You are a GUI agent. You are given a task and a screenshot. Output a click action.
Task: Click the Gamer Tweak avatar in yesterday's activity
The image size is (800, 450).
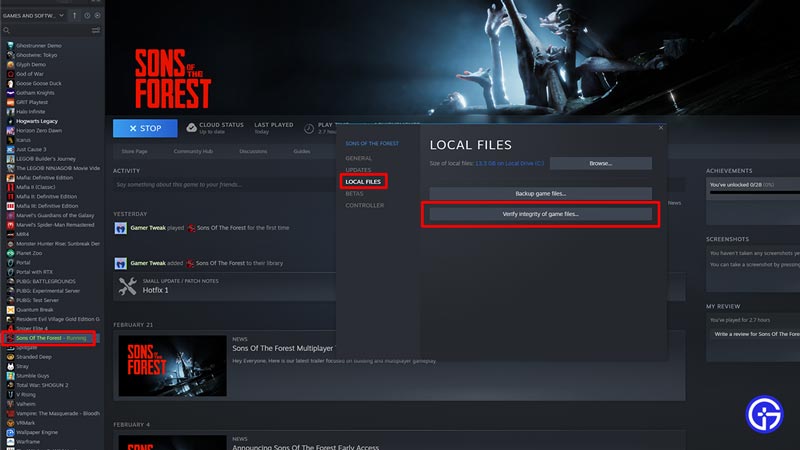120,228
